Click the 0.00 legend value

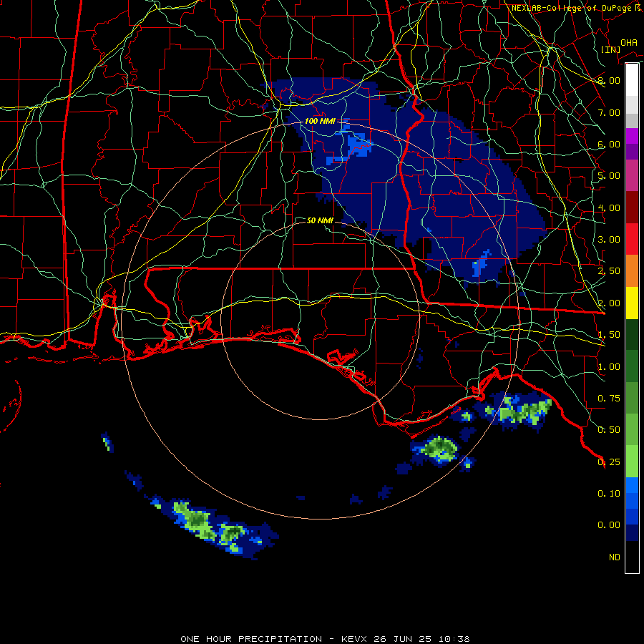[608, 525]
